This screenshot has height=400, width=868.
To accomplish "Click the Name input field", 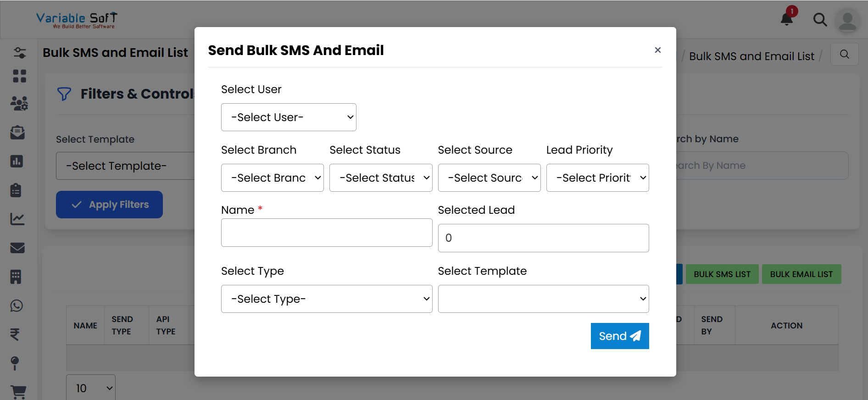I will click(326, 233).
